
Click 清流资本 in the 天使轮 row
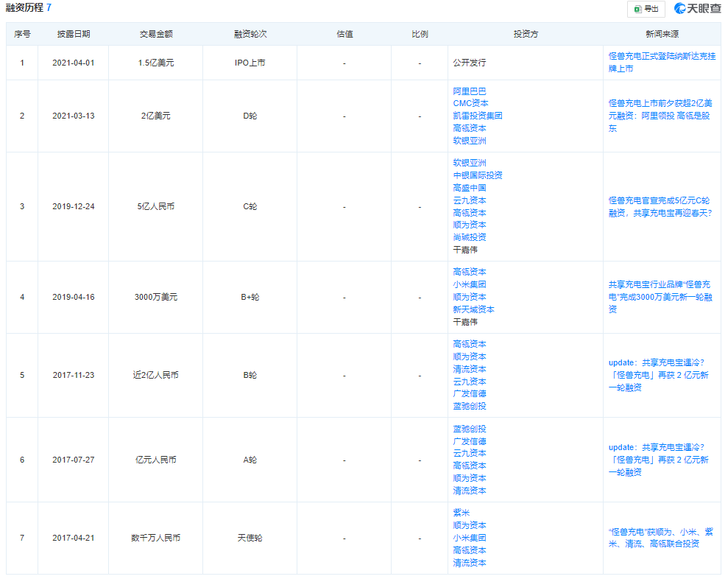470,564
